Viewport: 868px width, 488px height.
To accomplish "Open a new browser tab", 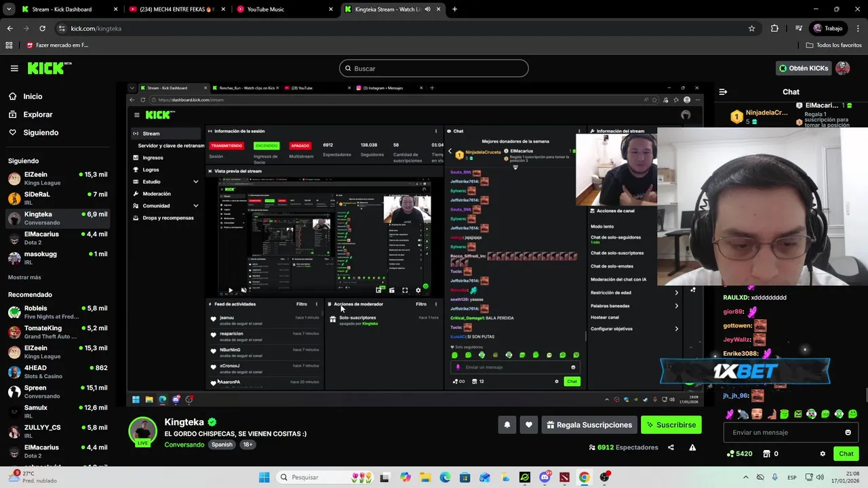I will tap(454, 9).
